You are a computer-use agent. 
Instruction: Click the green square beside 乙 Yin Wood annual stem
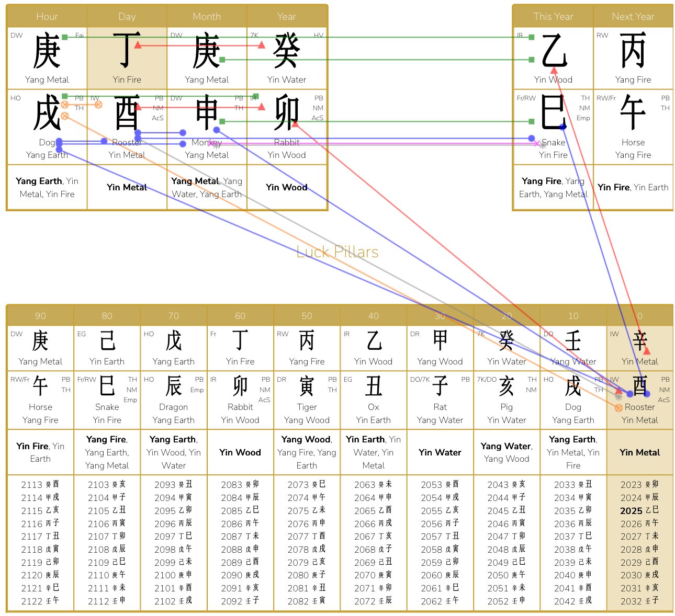[x=532, y=37]
